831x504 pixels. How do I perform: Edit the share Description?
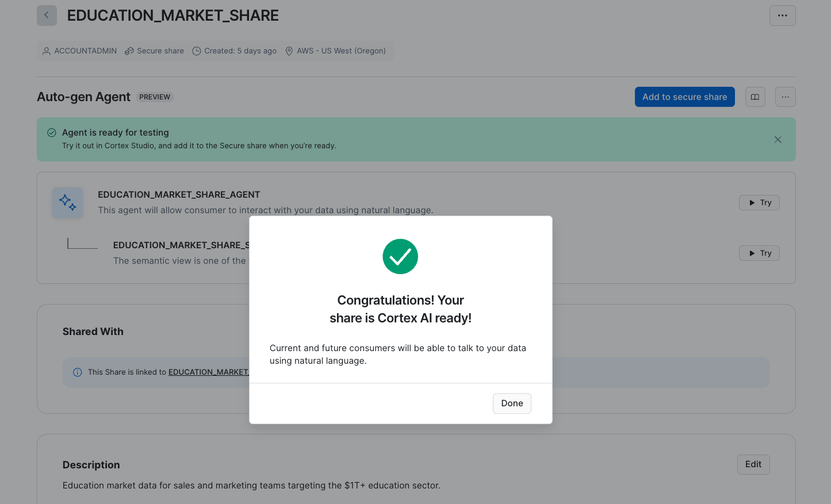pyautogui.click(x=753, y=464)
